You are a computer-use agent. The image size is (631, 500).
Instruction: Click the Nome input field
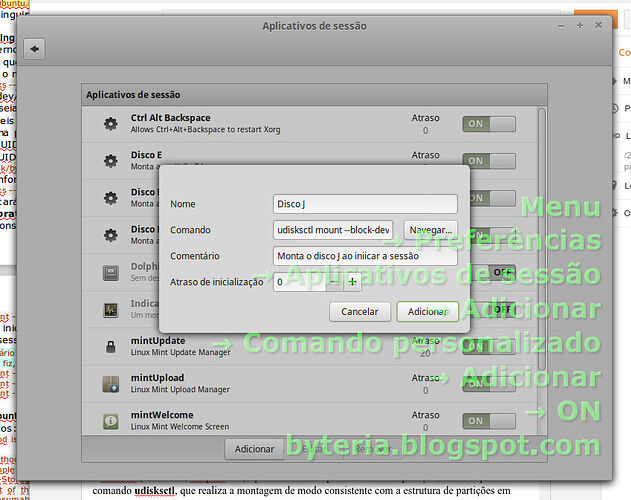(x=365, y=204)
